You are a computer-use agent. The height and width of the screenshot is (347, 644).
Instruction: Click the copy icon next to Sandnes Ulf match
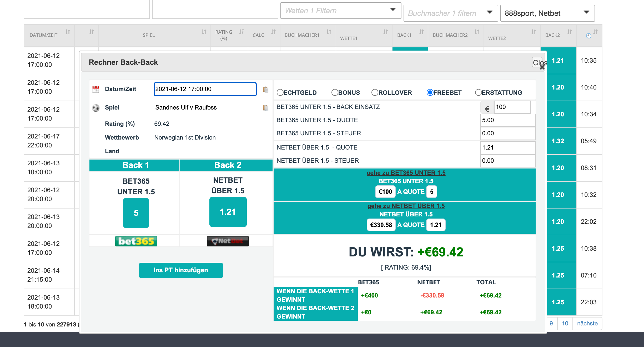265,108
